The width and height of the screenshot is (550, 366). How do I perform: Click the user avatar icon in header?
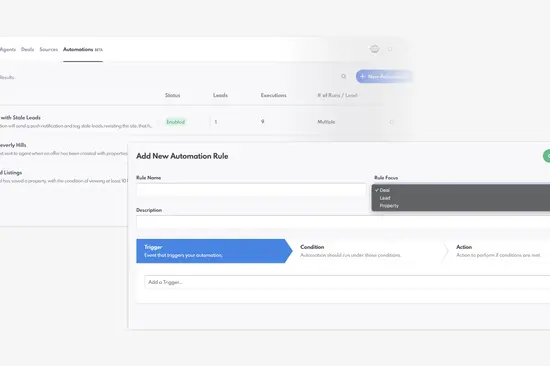coord(375,49)
